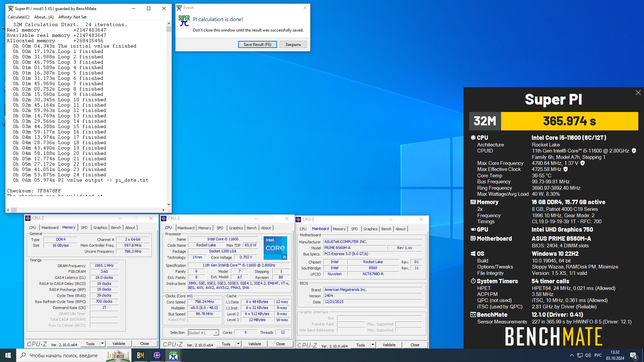Open network status tray icon
Image resolution: width=644 pixels, height=362 pixels.
click(580, 355)
